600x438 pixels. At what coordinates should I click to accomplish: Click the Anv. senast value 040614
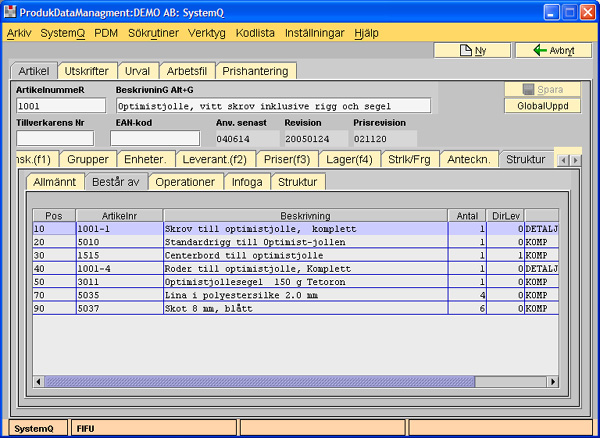(x=248, y=138)
